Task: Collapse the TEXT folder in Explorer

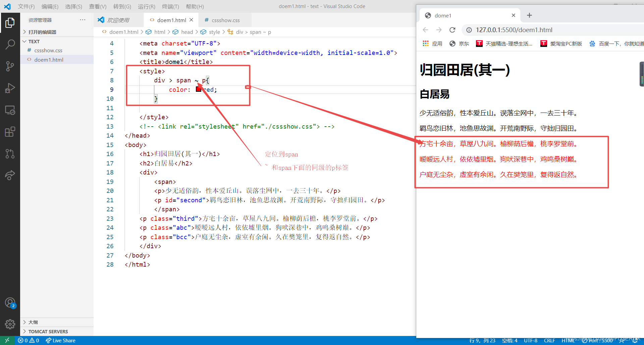Action: [24, 41]
